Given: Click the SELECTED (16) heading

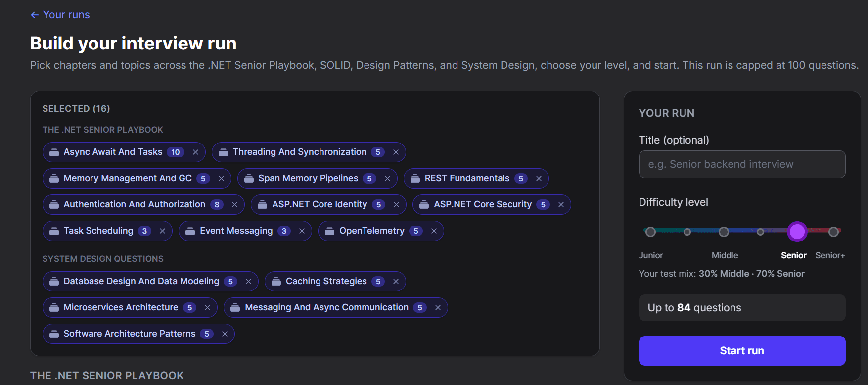Looking at the screenshot, I should point(76,109).
